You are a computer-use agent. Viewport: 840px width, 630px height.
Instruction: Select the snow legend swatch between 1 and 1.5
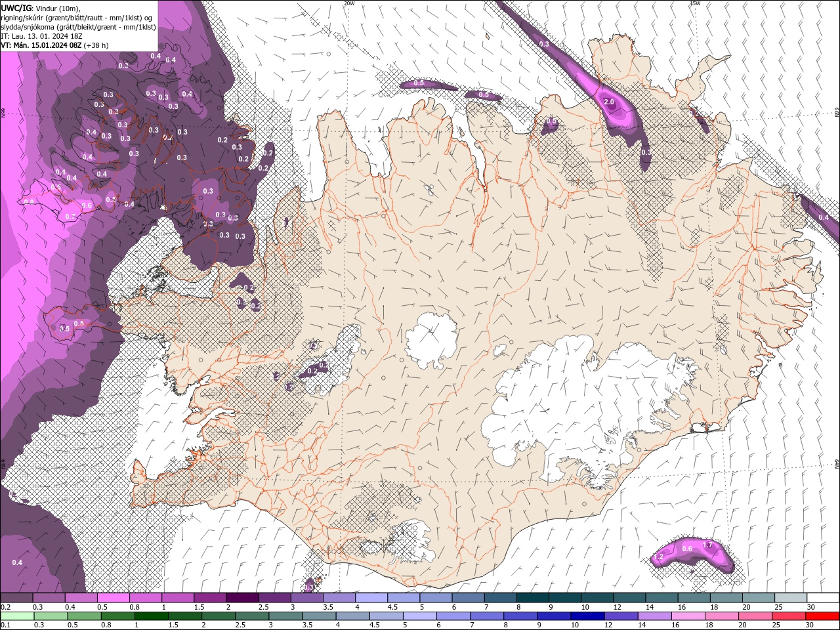click(178, 598)
